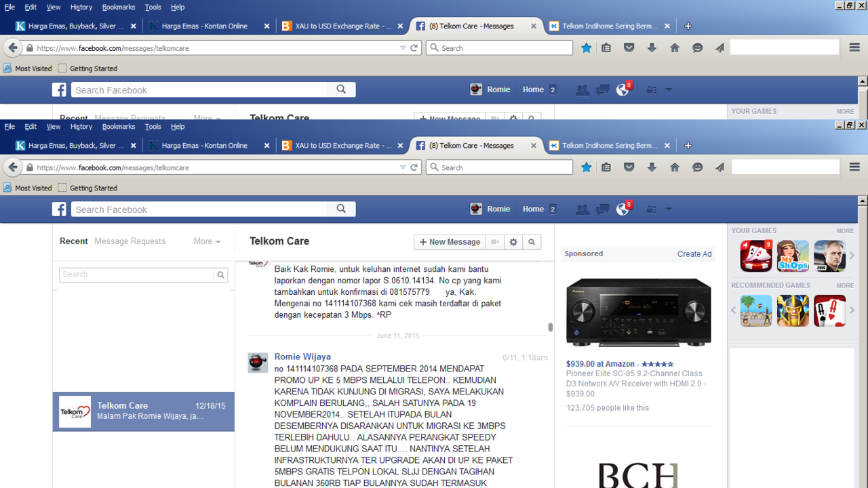Launch the My Shops game icon

[x=793, y=256]
